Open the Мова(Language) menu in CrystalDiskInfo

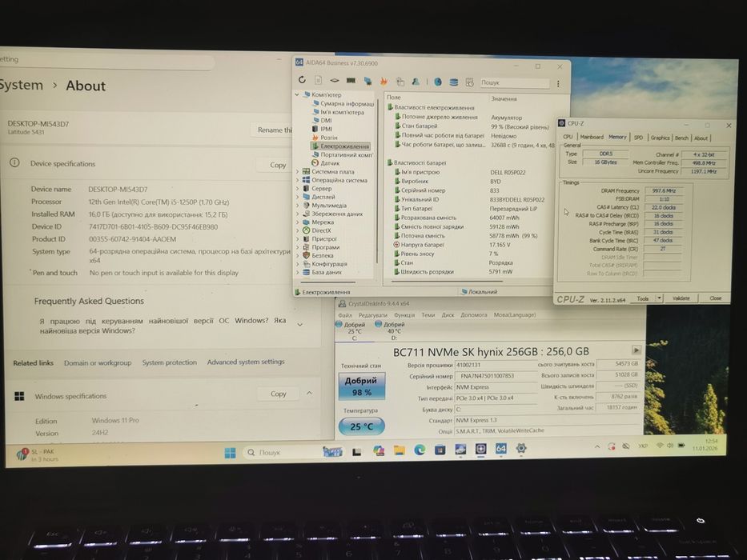(515, 315)
